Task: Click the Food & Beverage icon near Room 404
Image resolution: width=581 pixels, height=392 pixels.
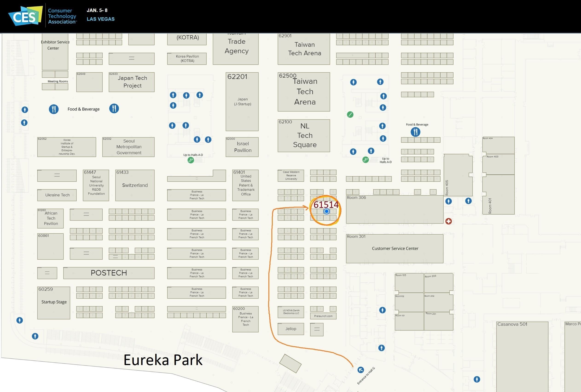Action: click(x=415, y=132)
